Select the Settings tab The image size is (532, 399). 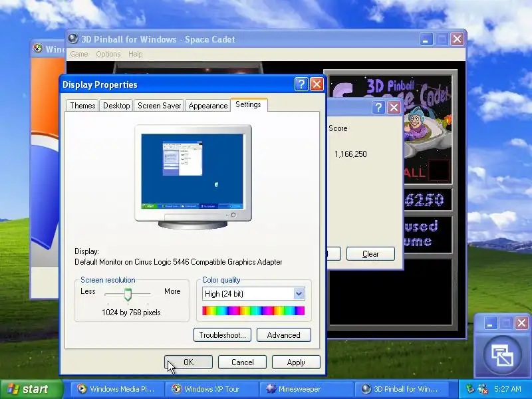(x=248, y=104)
